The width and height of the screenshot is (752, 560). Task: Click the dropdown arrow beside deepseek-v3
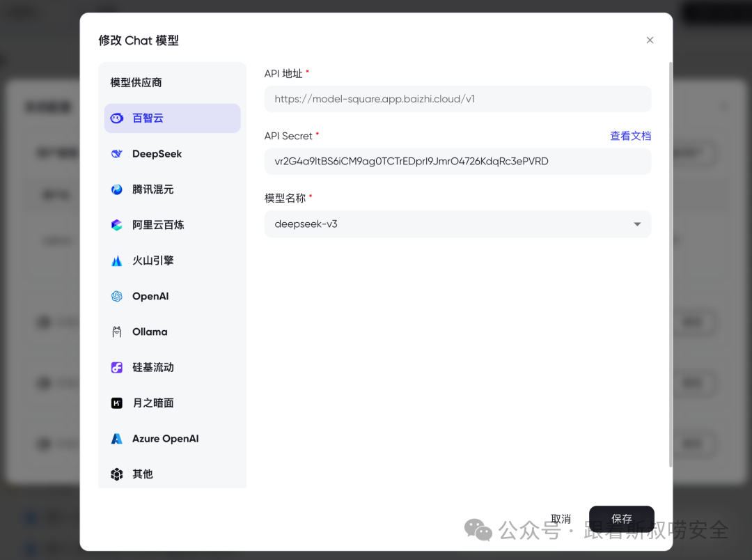click(x=637, y=224)
